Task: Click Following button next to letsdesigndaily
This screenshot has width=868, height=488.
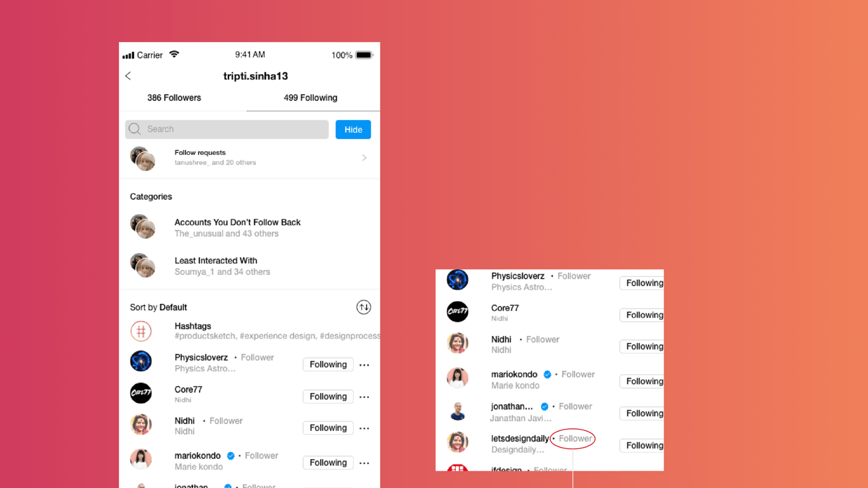Action: pyautogui.click(x=642, y=446)
